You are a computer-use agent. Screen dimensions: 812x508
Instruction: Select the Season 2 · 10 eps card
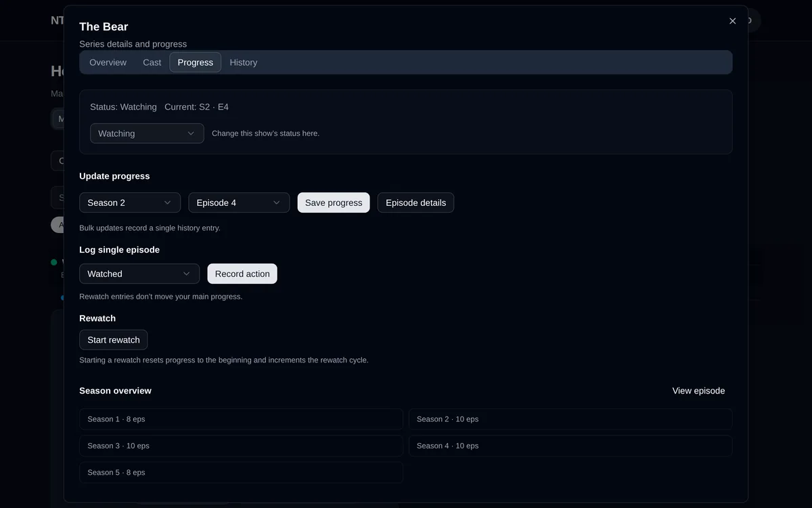point(570,419)
